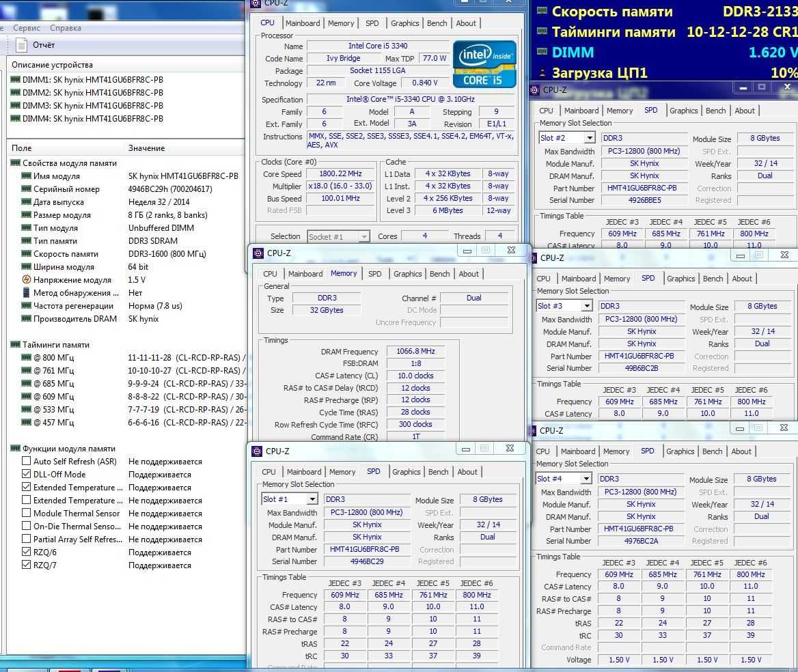Click icon next to @ 800 МГц row
Screen dimensions: 798x672
tap(27, 357)
